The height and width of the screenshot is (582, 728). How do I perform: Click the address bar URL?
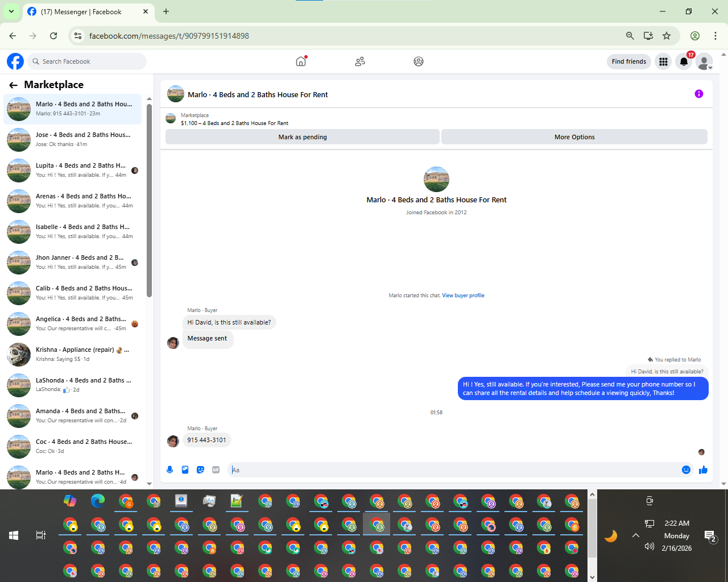[169, 36]
